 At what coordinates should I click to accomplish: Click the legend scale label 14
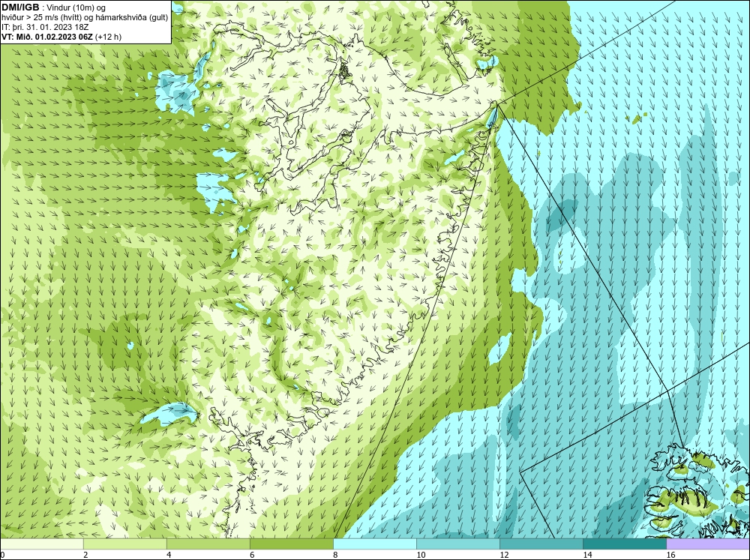click(x=587, y=555)
